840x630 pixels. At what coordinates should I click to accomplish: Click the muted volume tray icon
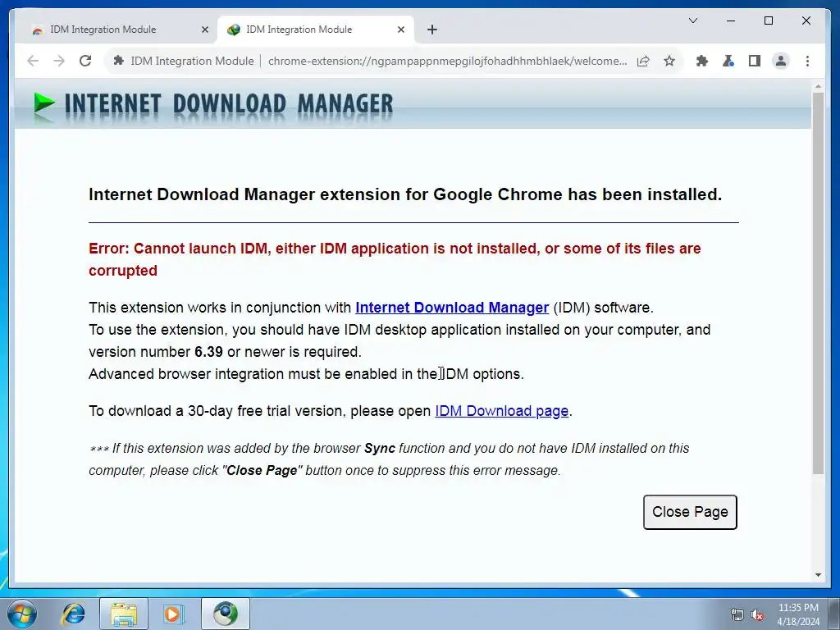pyautogui.click(x=757, y=614)
